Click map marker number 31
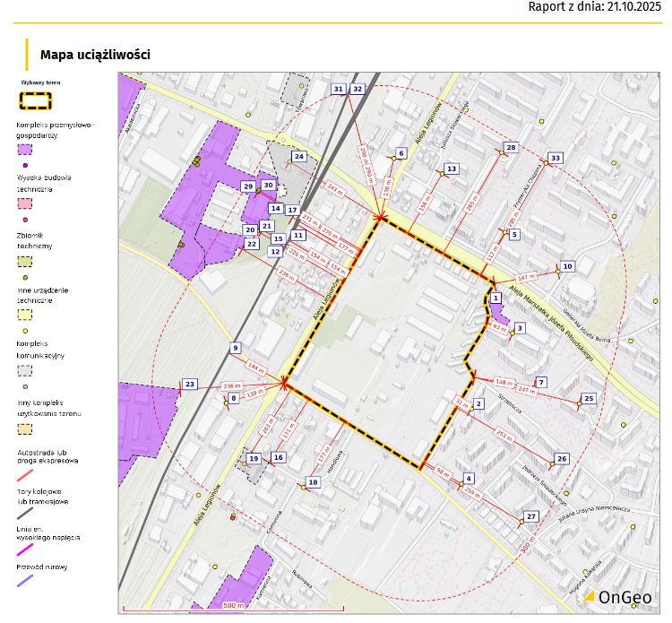672x623 pixels. [338, 89]
